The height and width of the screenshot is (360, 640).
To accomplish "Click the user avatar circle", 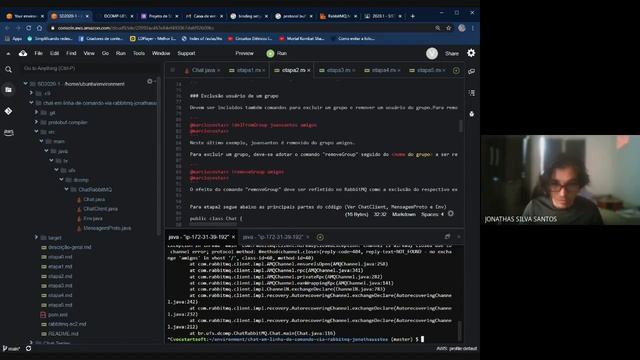I will (432, 53).
